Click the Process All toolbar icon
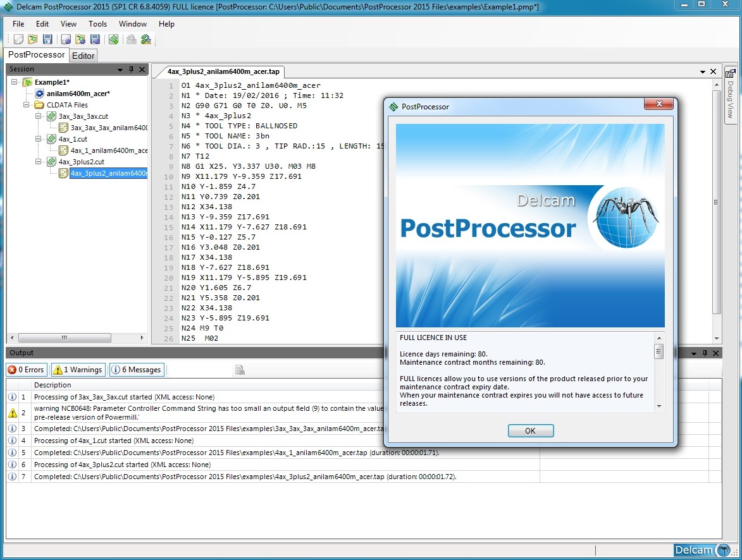Viewport: 742px width, 560px height. point(145,39)
